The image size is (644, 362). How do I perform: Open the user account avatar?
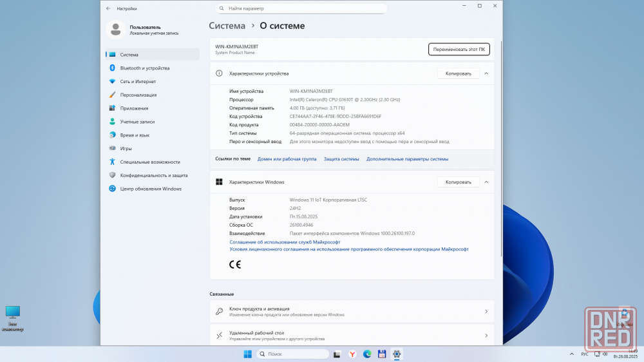coord(115,30)
